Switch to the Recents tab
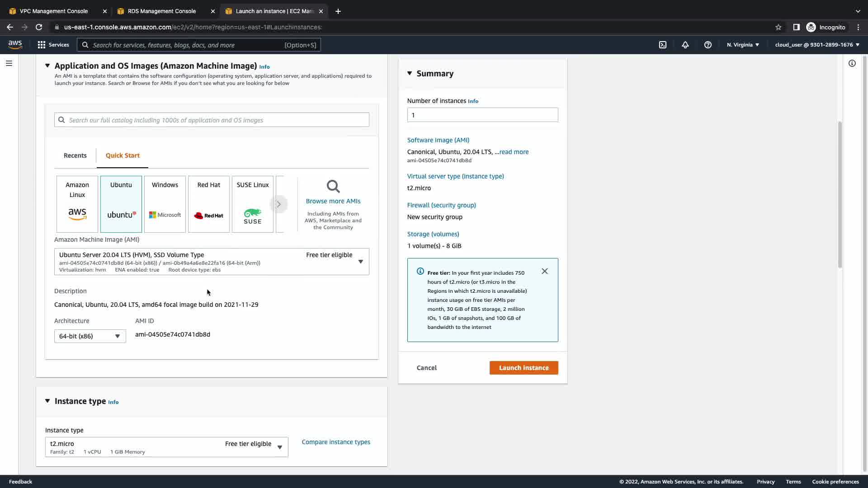 point(75,155)
